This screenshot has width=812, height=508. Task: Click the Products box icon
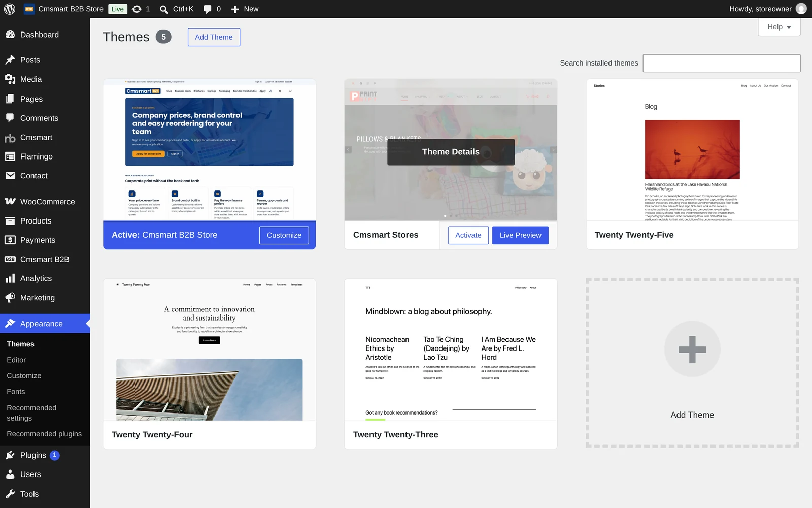10,221
